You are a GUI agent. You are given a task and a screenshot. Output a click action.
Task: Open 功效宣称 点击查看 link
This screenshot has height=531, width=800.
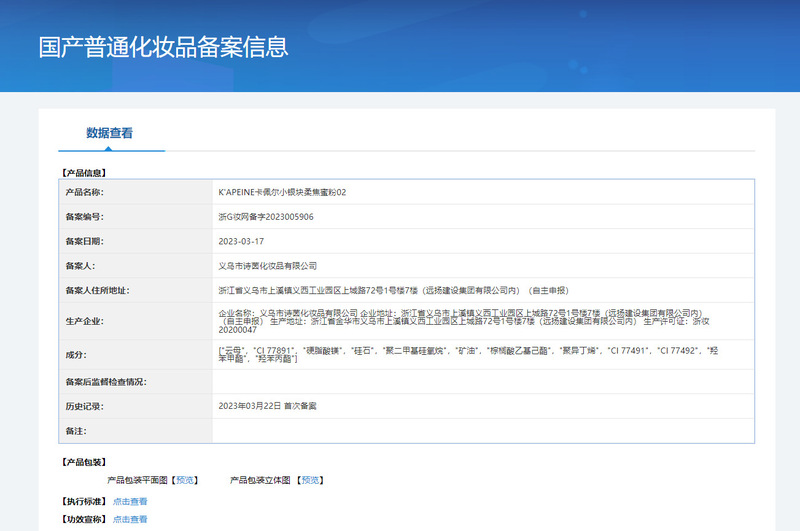coord(130,519)
